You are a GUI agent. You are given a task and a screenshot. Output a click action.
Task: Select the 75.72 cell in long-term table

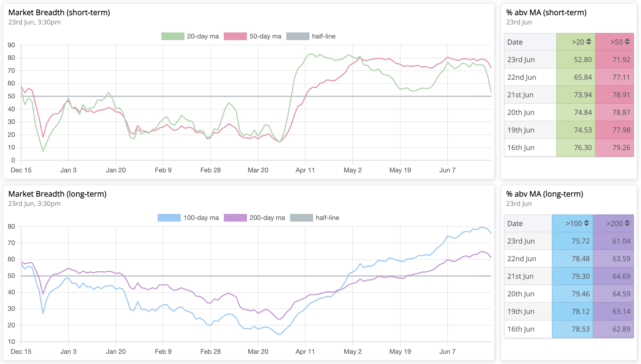pos(572,241)
